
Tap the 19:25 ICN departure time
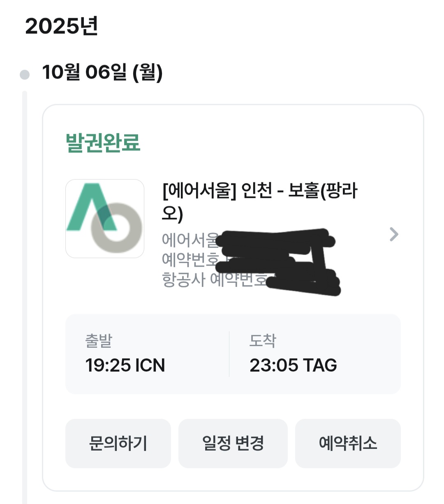pyautogui.click(x=125, y=365)
